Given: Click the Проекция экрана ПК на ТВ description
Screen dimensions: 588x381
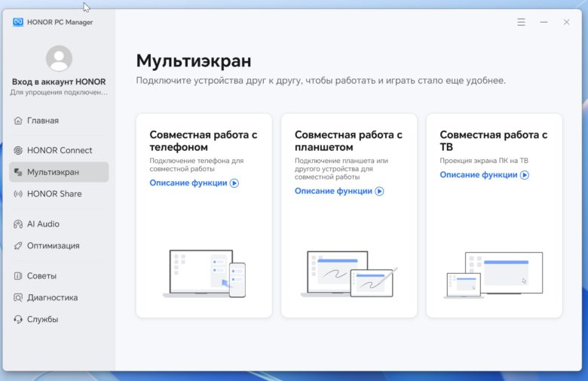Looking at the screenshot, I should tap(484, 161).
